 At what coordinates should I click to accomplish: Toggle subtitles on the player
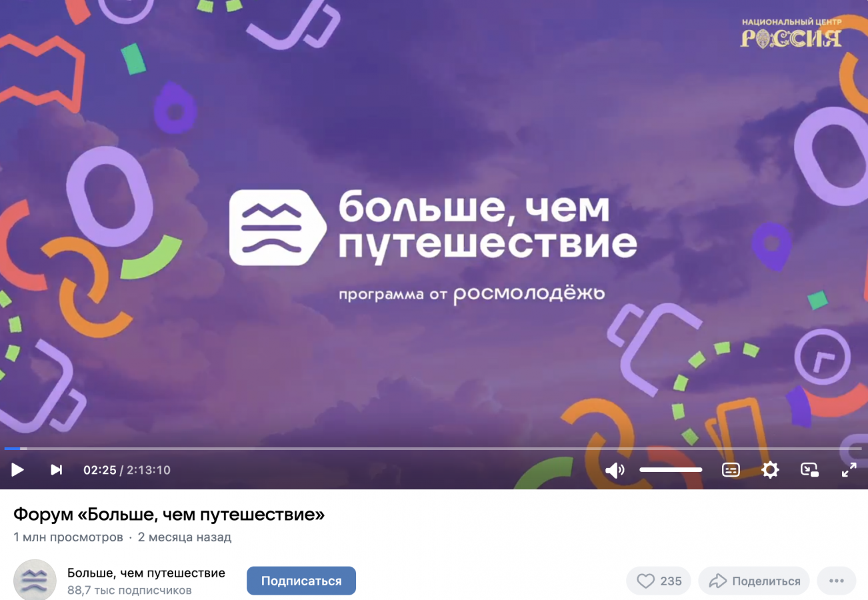pos(731,470)
